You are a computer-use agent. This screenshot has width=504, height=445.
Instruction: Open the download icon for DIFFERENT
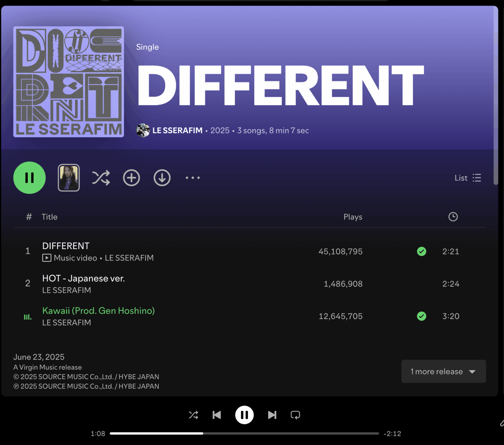click(x=162, y=178)
